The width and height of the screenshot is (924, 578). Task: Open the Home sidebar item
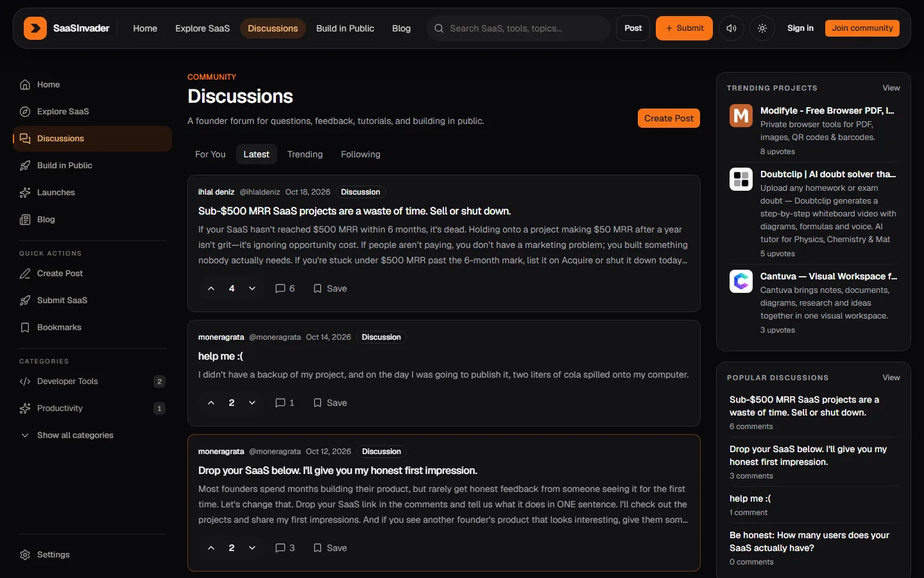[x=92, y=85]
